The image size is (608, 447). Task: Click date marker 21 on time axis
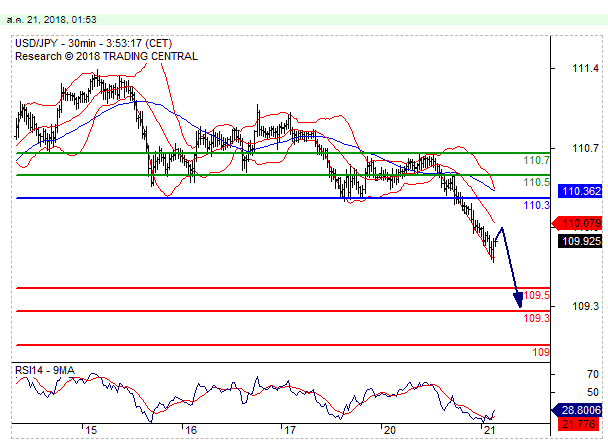click(489, 430)
